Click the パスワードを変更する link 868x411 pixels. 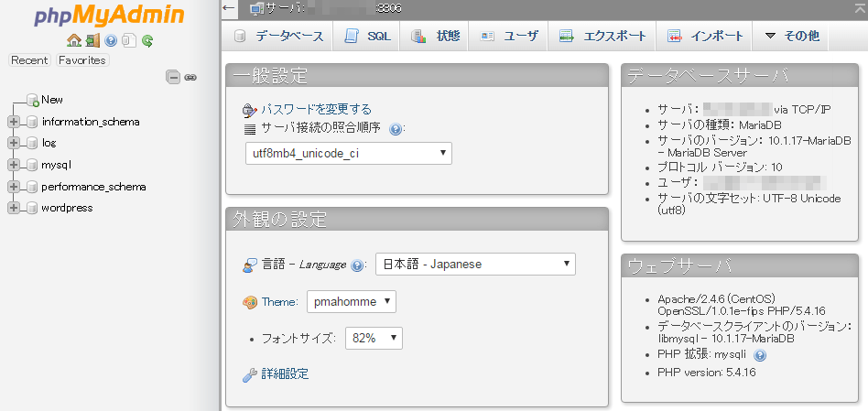pos(316,109)
